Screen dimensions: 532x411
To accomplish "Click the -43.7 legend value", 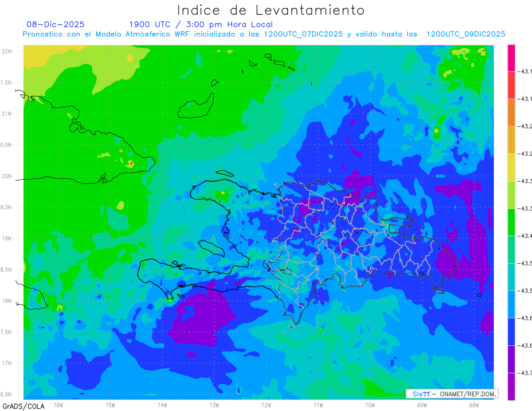I will point(526,373).
